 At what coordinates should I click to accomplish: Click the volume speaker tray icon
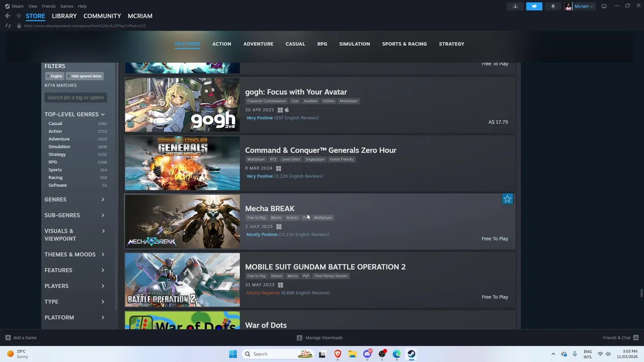608,354
